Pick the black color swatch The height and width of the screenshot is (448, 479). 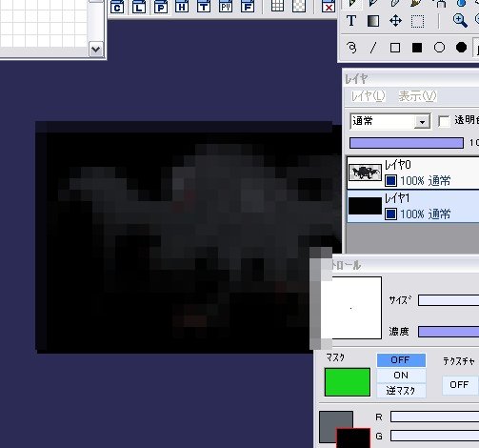click(353, 438)
